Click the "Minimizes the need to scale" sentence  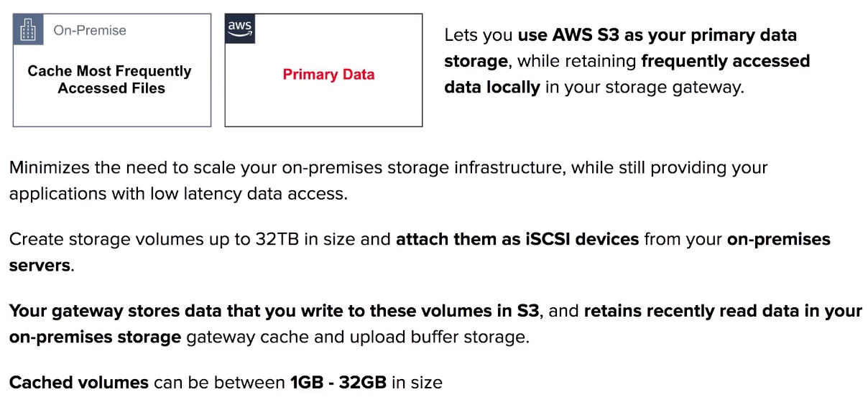pyautogui.click(x=388, y=181)
